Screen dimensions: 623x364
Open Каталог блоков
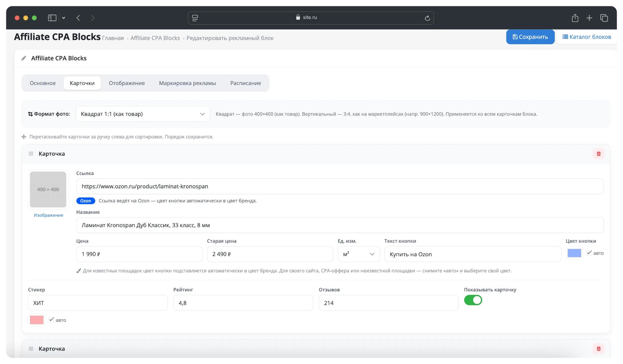point(587,37)
